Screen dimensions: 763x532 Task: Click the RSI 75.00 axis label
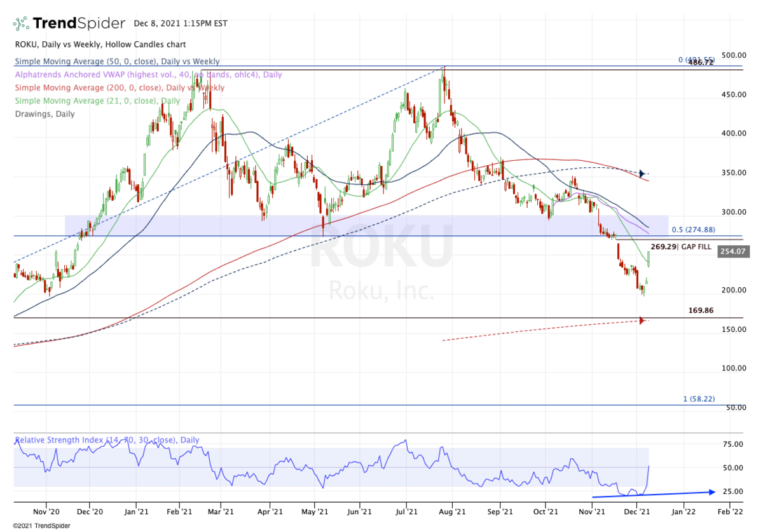tap(734, 444)
